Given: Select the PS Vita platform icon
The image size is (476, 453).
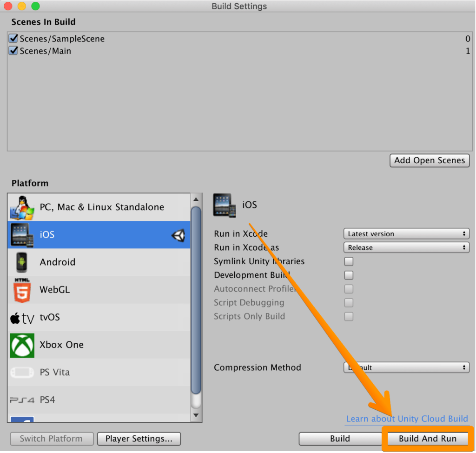Looking at the screenshot, I should click(x=21, y=372).
